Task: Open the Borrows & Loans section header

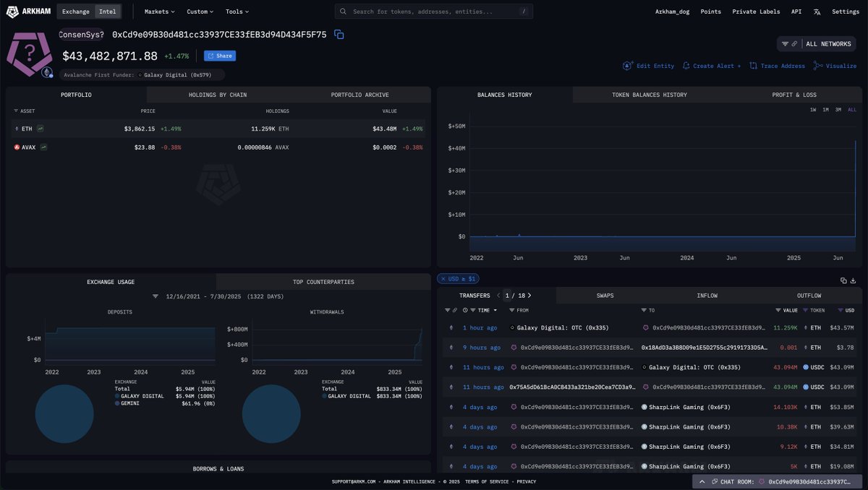Action: 218,468
